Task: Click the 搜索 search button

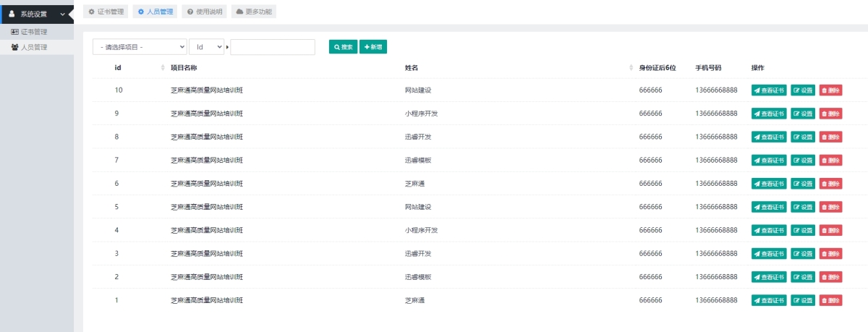Action: 343,47
